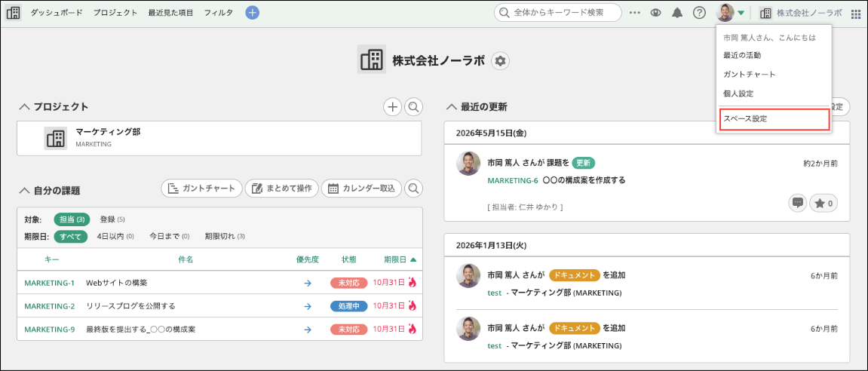Screen dimensions: 868x371
Task: Click the comment bubble icon on MARKETING-6 update
Action: click(798, 203)
